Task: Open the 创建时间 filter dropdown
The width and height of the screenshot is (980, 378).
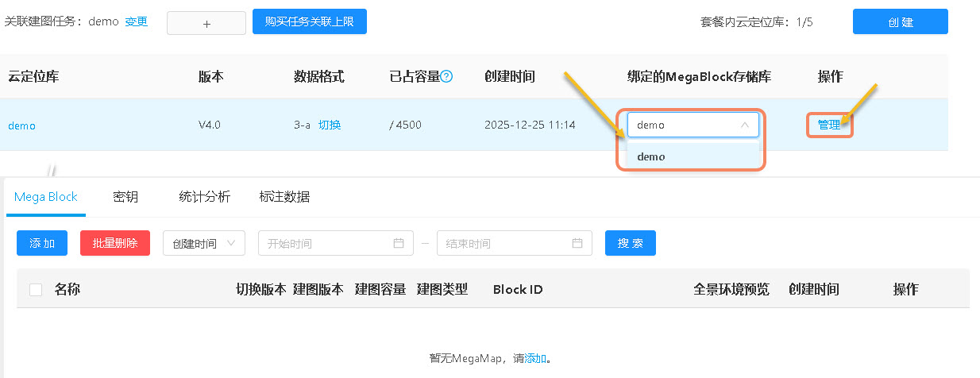Action: [204, 243]
